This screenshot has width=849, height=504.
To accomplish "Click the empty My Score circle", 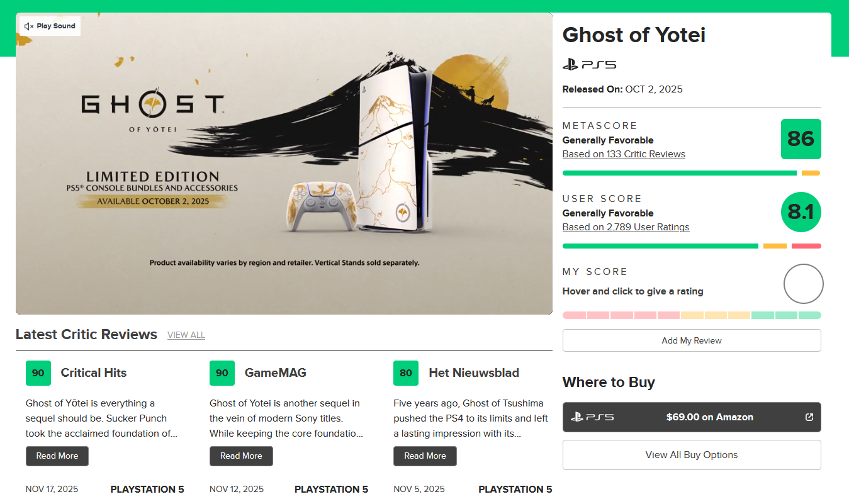I will (x=803, y=284).
